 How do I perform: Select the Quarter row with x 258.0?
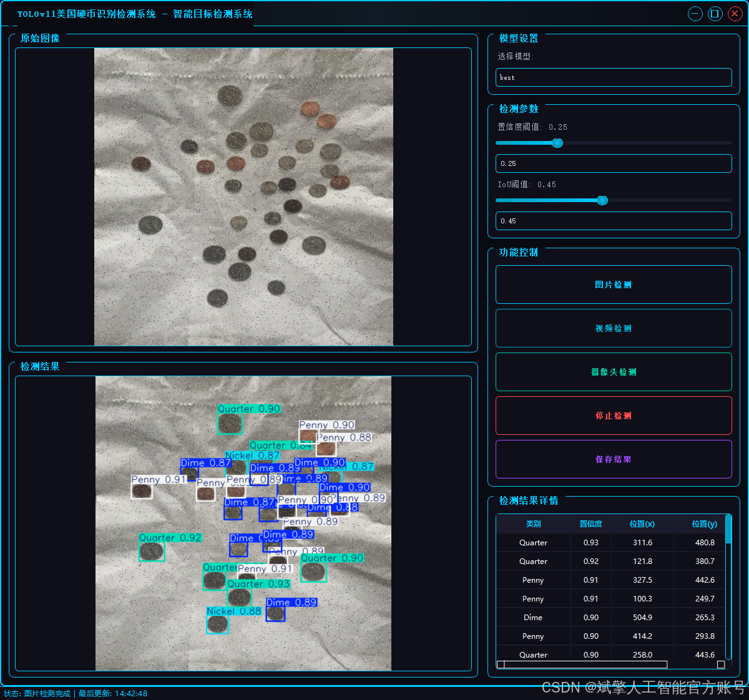(x=611, y=654)
